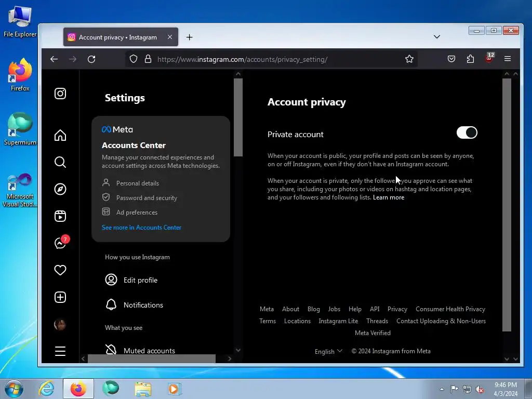Click the settings panel vertical scrollbar thumb

click(238, 117)
